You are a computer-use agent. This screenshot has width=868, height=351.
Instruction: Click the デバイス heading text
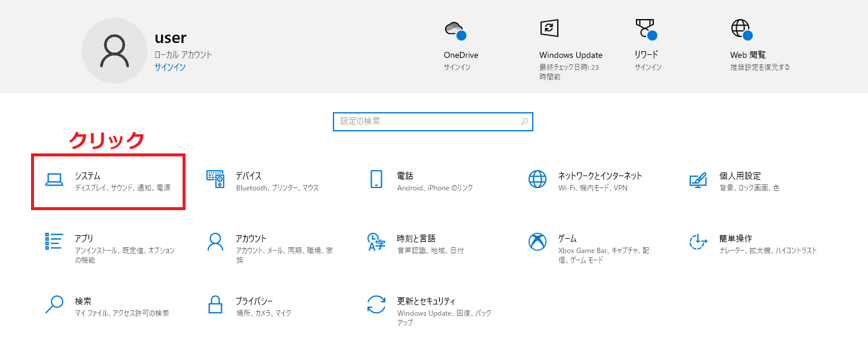(x=248, y=176)
